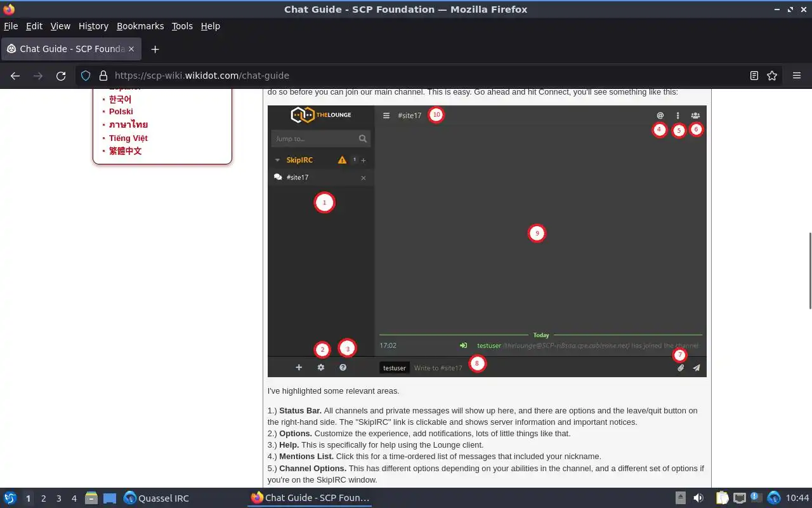
Task: Open the 한국어 language link
Action: pyautogui.click(x=120, y=99)
